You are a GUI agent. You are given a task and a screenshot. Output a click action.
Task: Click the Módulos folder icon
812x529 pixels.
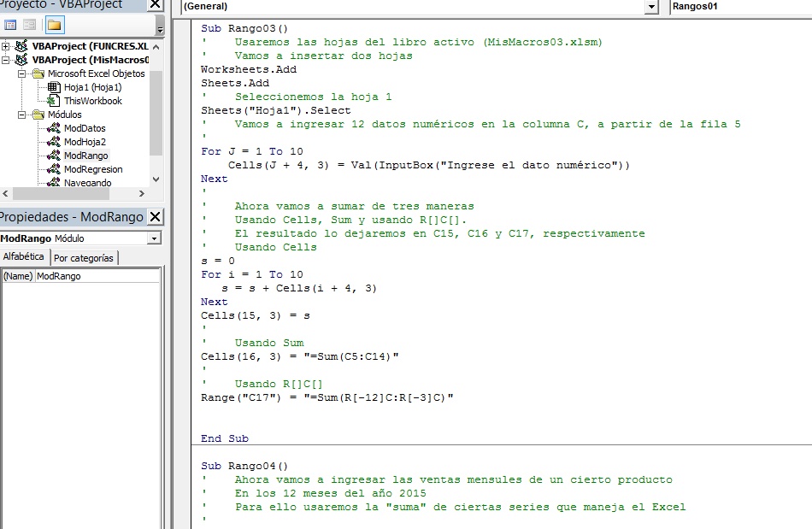(x=38, y=115)
